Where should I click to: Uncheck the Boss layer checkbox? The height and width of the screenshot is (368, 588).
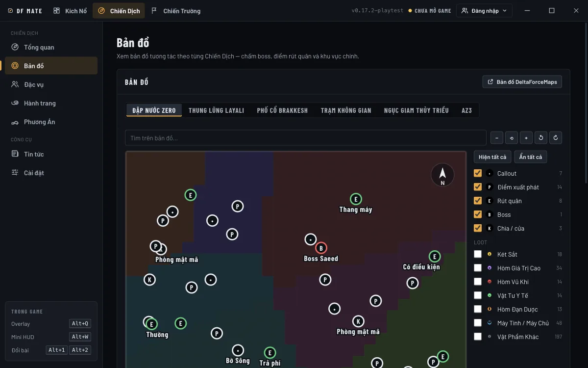478,214
